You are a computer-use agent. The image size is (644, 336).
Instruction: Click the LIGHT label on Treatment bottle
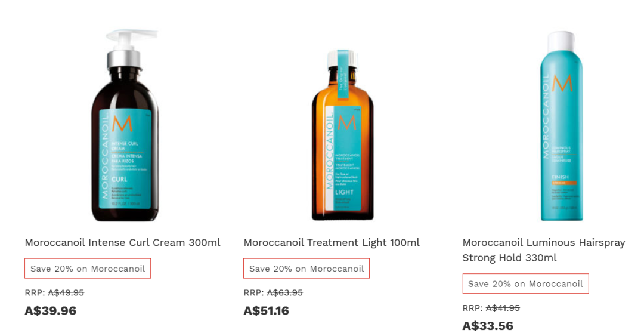(x=344, y=192)
